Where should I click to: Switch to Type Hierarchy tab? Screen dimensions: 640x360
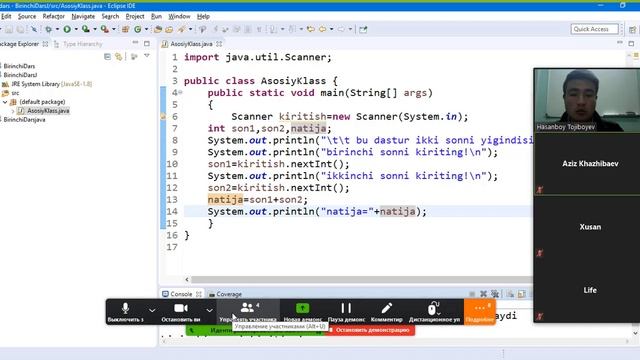(78, 44)
